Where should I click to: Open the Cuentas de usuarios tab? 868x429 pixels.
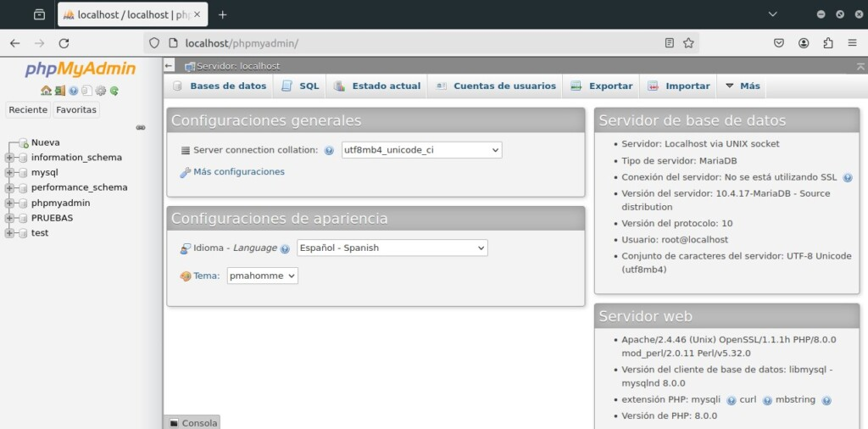(496, 86)
